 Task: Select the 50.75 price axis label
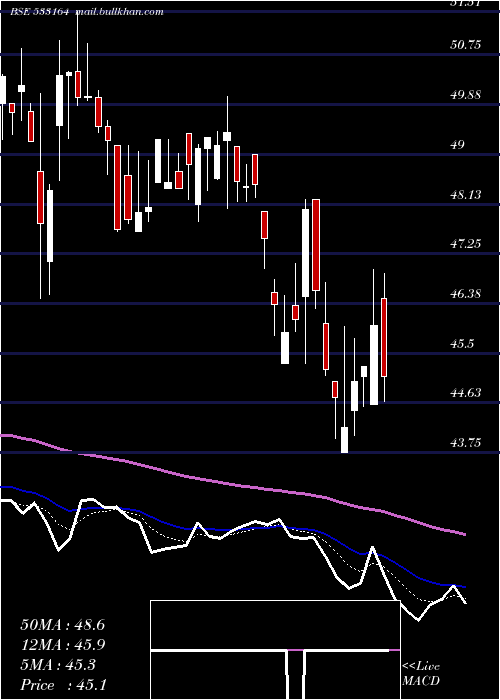click(466, 45)
